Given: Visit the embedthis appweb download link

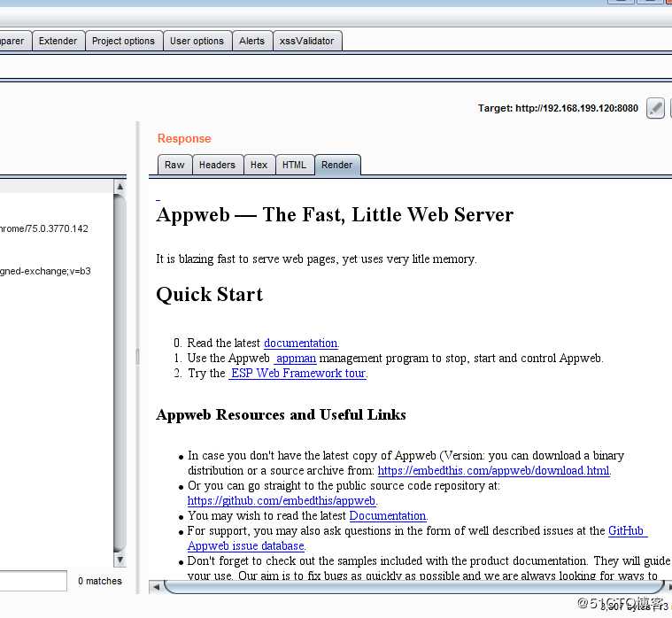Looking at the screenshot, I should (x=494, y=470).
